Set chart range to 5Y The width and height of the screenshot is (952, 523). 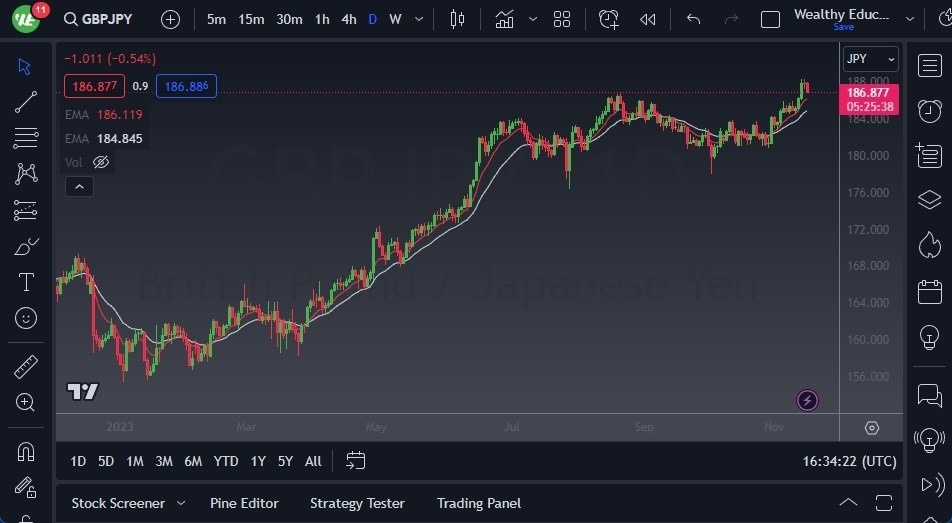click(285, 461)
